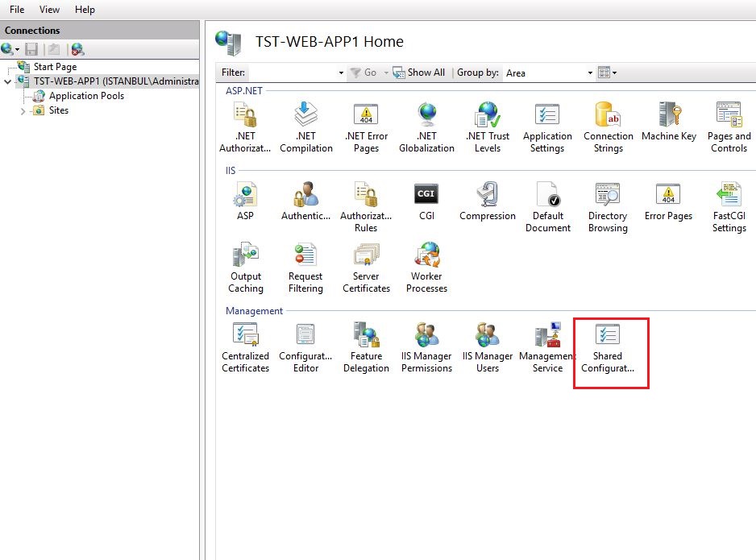Open IIS Manager Permissions

coord(426,347)
